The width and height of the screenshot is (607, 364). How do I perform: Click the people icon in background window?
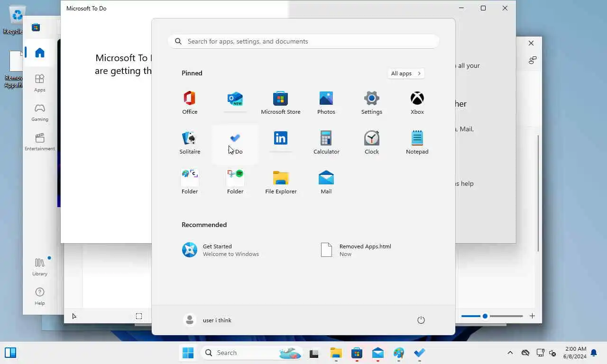[533, 60]
